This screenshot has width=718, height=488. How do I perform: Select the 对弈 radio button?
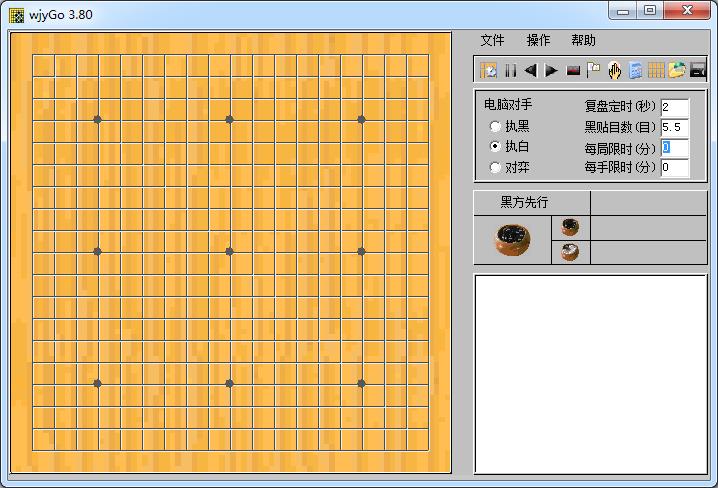pos(495,168)
